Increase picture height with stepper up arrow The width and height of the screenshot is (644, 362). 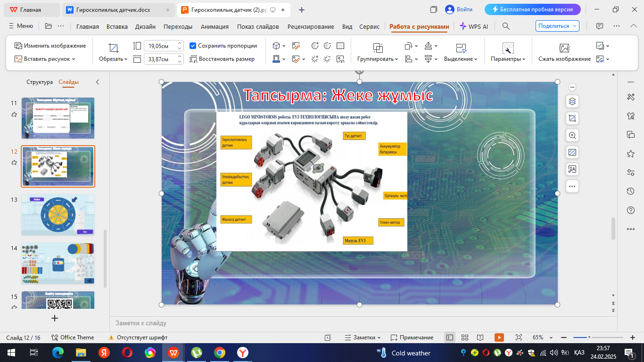click(x=180, y=43)
